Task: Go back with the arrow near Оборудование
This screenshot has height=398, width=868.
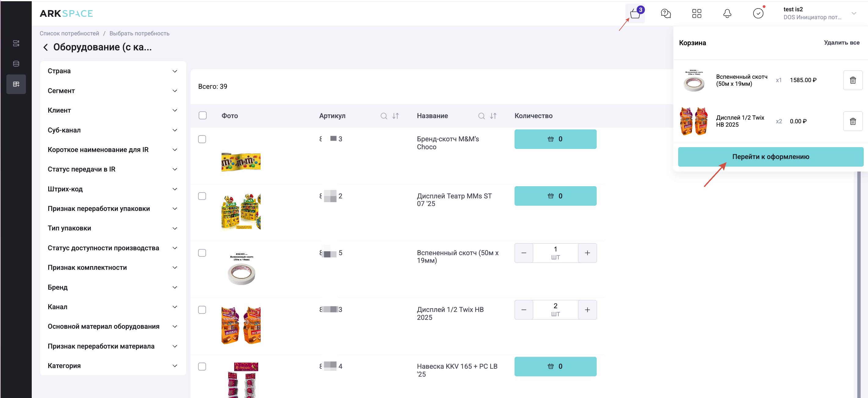Action: click(x=45, y=47)
